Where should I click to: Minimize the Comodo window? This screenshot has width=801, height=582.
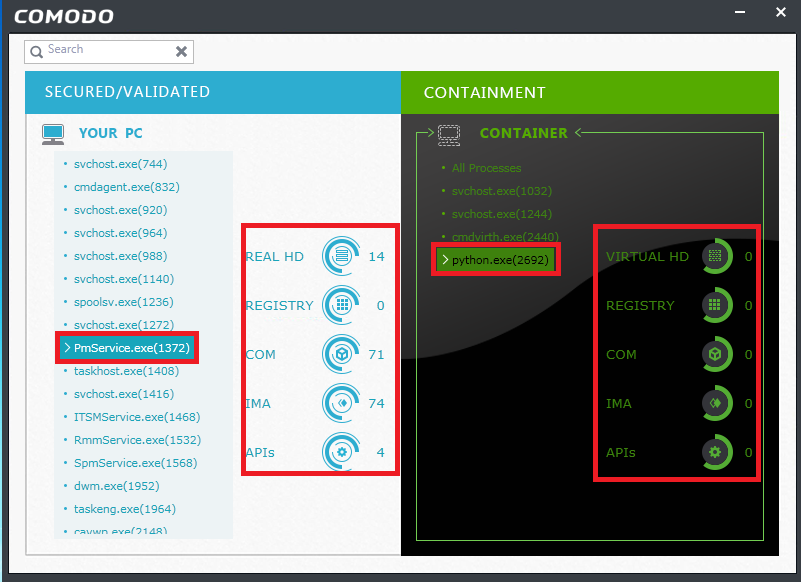(740, 12)
